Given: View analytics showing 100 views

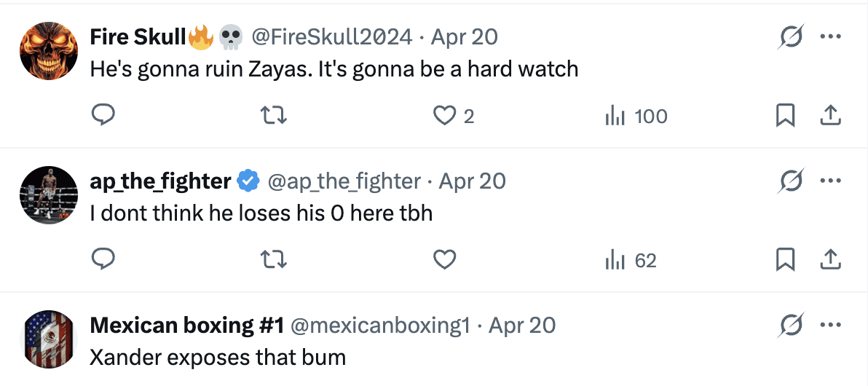Looking at the screenshot, I should pyautogui.click(x=636, y=116).
